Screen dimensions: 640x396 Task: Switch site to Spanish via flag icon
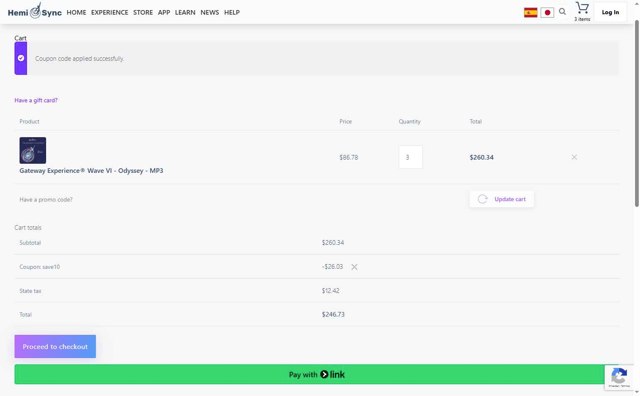[531, 13]
